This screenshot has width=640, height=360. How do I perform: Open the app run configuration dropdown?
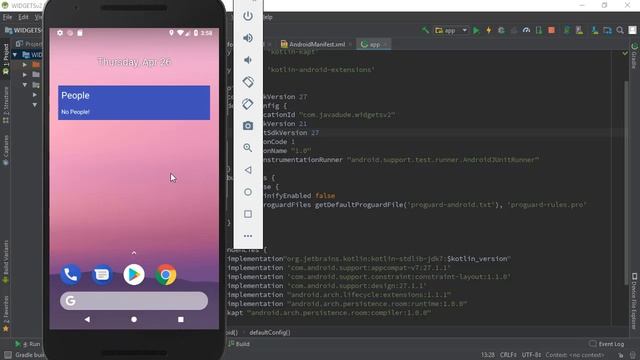tap(451, 30)
